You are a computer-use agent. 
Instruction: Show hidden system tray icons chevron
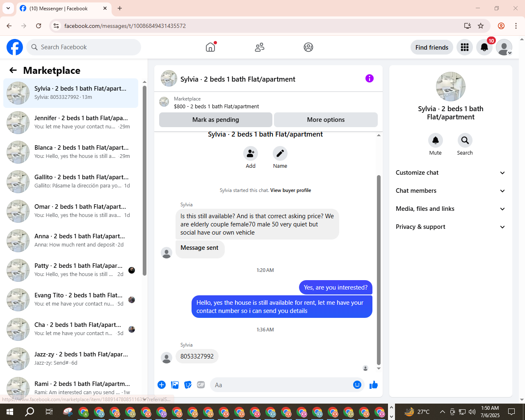pyautogui.click(x=442, y=412)
